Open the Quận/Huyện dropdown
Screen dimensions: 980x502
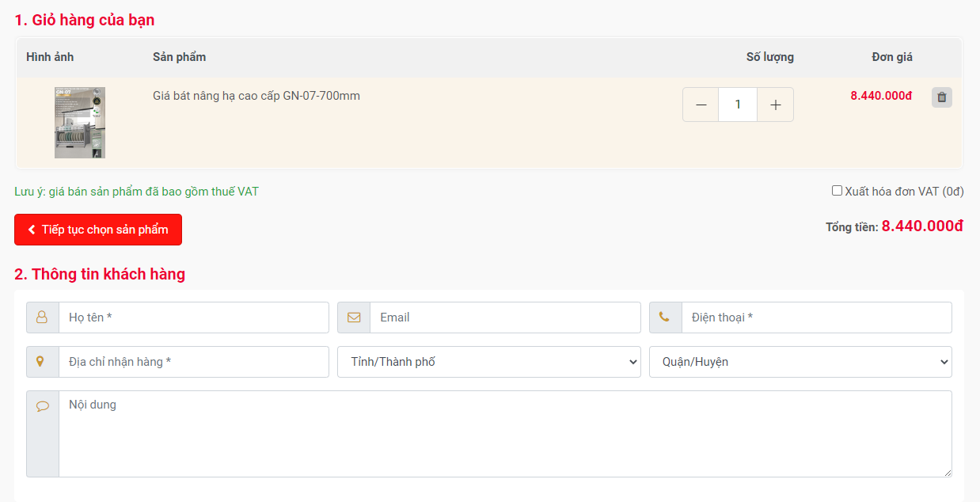(800, 362)
